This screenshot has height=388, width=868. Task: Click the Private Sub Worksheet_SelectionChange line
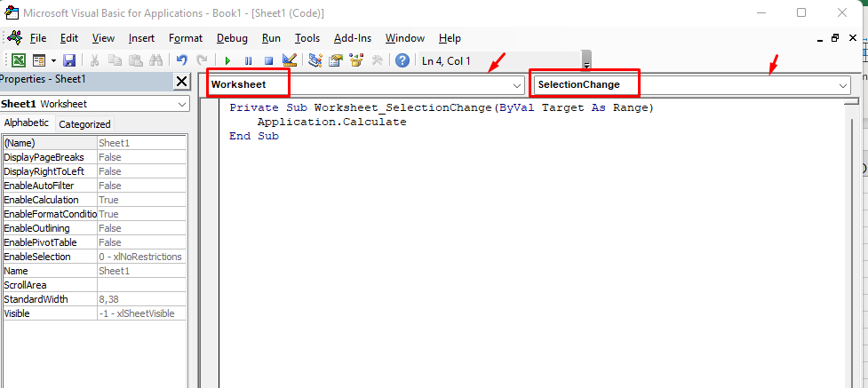pos(442,108)
